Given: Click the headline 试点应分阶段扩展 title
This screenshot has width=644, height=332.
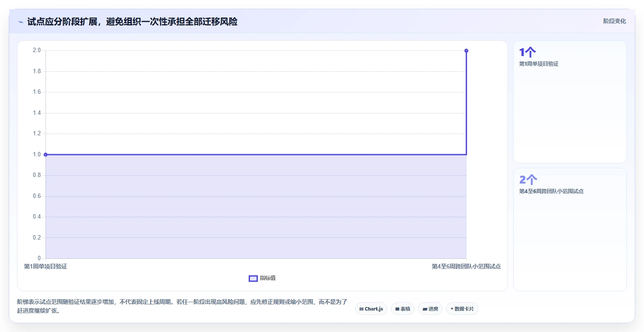Looking at the screenshot, I should coord(132,21).
